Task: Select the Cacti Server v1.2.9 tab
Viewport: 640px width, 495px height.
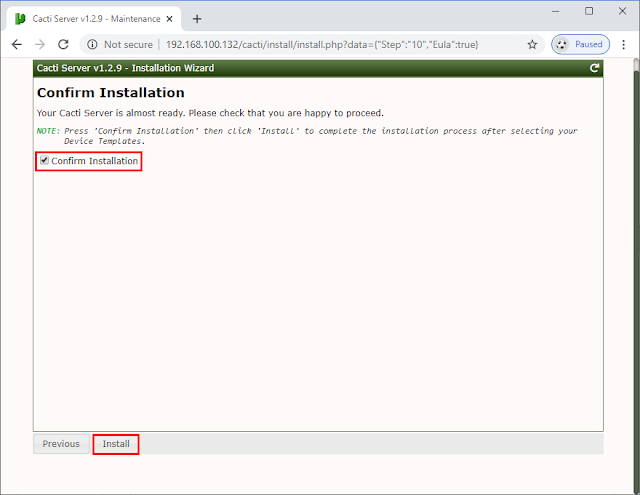Action: [94, 19]
